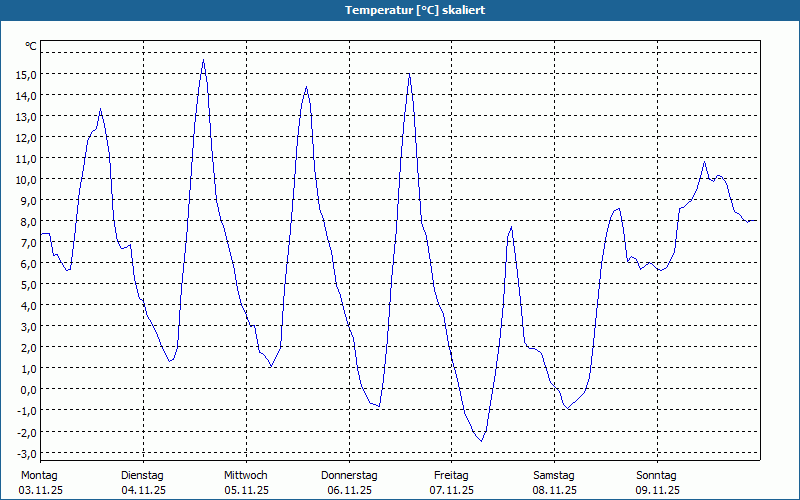This screenshot has height=500, width=800.
Task: Click the title 'Temperatur [°C] skaliert'
Action: 415,10
